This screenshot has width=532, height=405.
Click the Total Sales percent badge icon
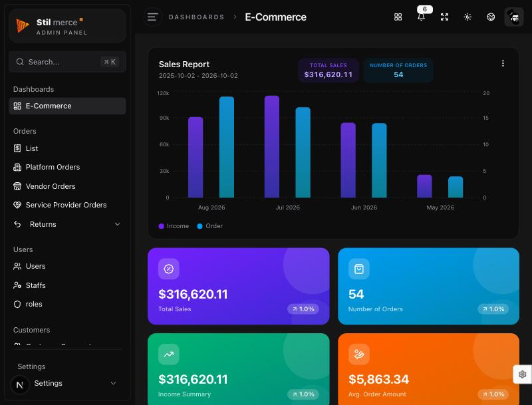[x=169, y=269]
